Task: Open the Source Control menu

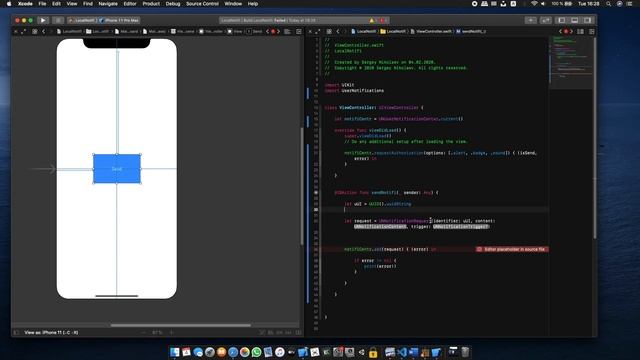Action: [x=202, y=4]
